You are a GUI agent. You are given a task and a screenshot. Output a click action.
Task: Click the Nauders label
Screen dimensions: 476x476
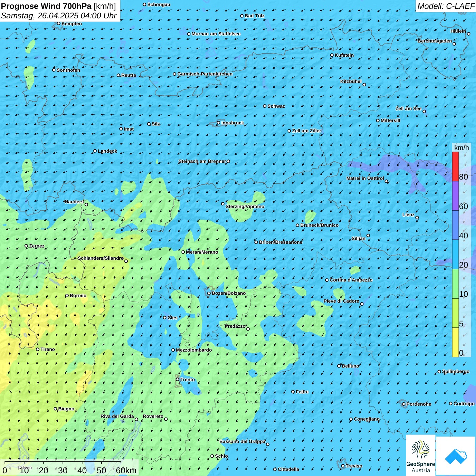pos(74,202)
